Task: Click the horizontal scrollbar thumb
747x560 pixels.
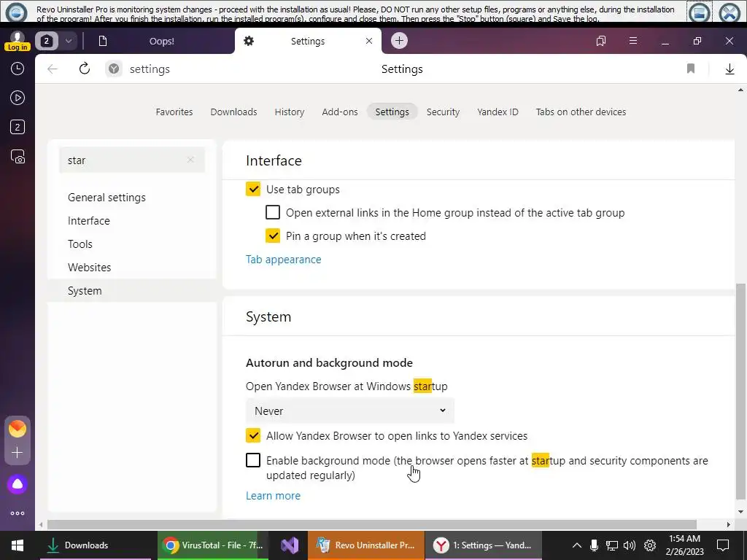Action: 371,524
